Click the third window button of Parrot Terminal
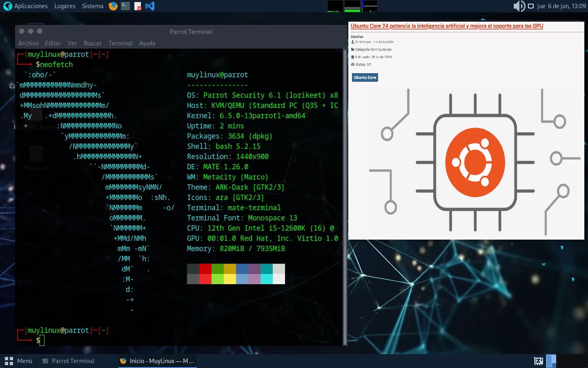This screenshot has width=588, height=368. point(40,31)
